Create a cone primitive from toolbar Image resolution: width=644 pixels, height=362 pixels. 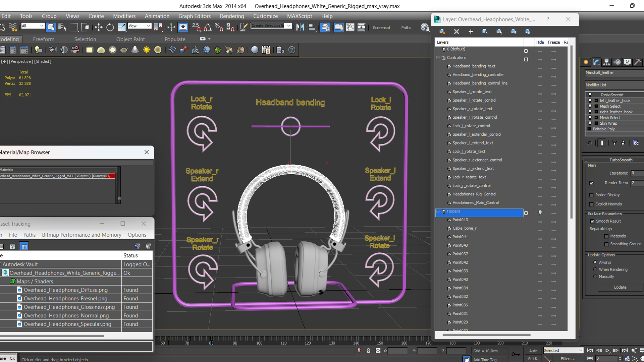pos(135,50)
